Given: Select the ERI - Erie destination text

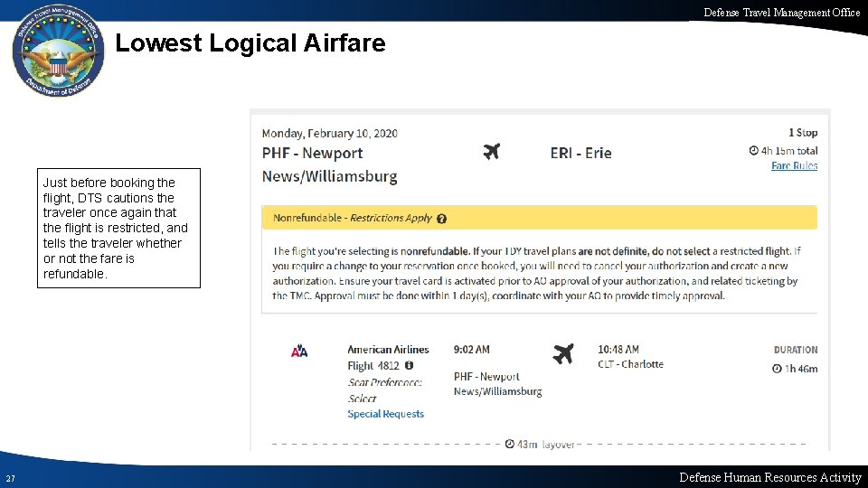Looking at the screenshot, I should pyautogui.click(x=580, y=153).
